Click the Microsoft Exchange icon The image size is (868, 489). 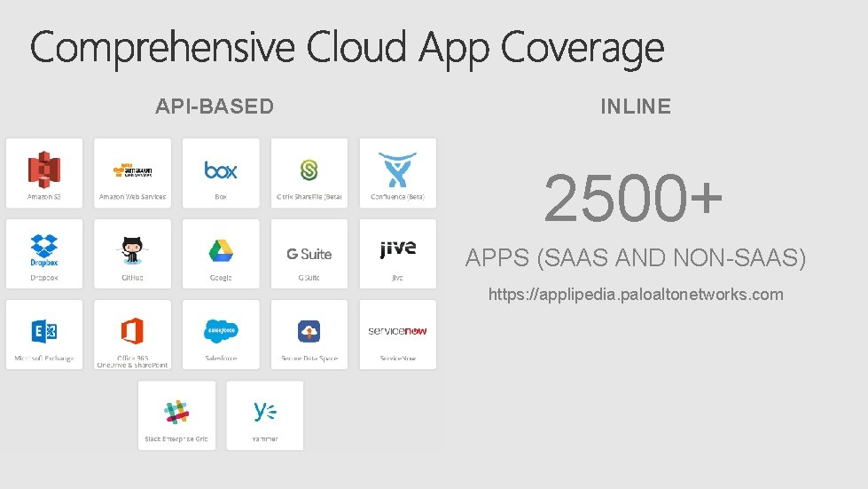click(x=44, y=331)
